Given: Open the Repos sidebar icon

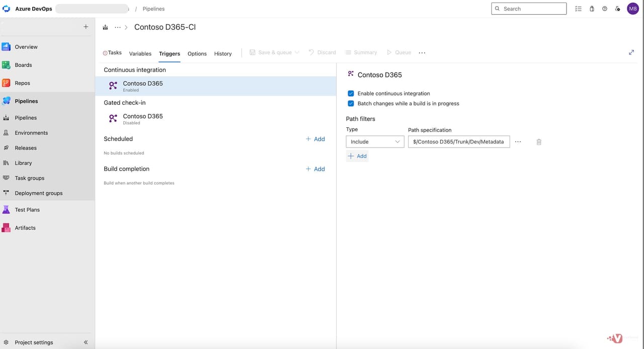Looking at the screenshot, I should (x=6, y=83).
